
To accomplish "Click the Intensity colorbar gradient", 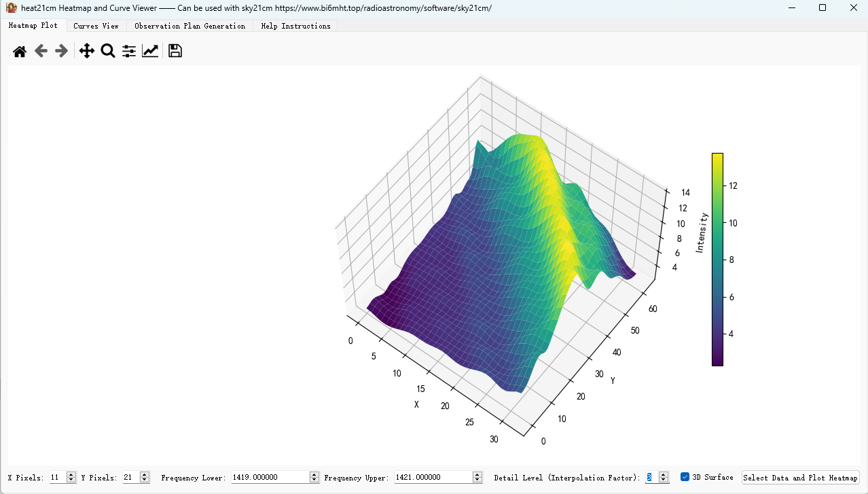I will [x=717, y=259].
